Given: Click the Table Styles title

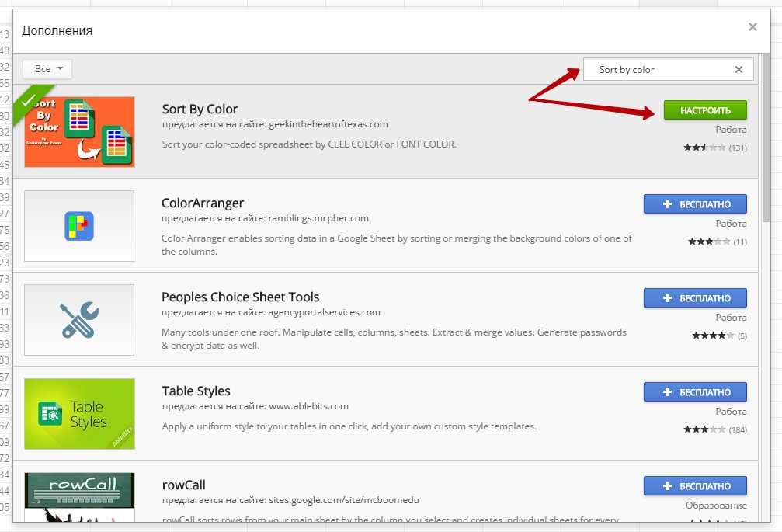Looking at the screenshot, I should click(196, 391).
